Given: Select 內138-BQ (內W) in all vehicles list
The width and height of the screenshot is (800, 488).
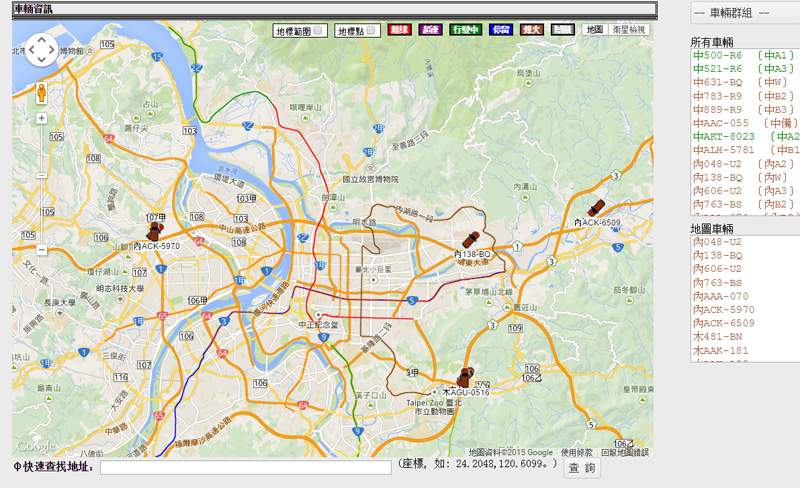Looking at the screenshot, I should click(x=744, y=177).
